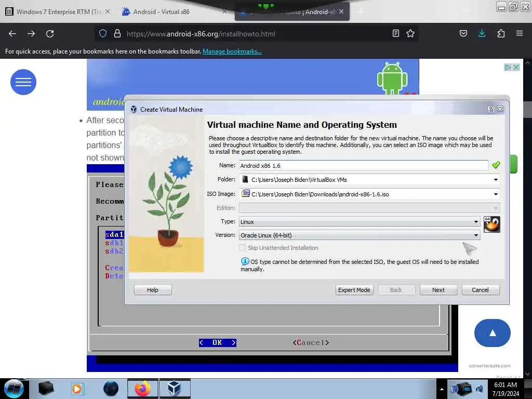Bookmark this page with star
532x399 pixels.
coord(410,33)
